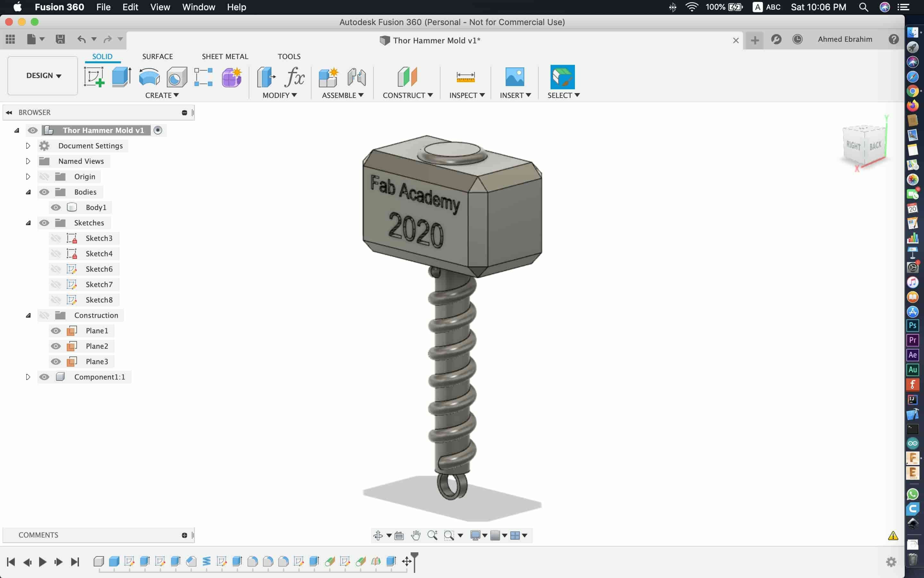Select the Hole tool

[x=176, y=77]
